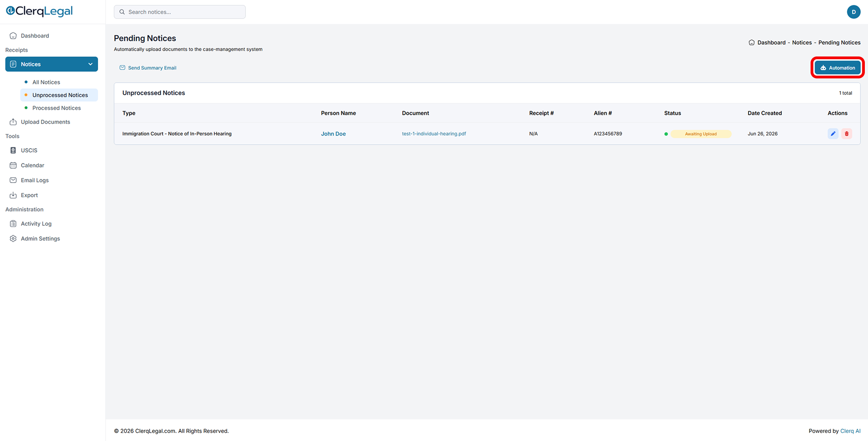Click the breadcrumb home icon
The height and width of the screenshot is (441, 868).
click(751, 42)
